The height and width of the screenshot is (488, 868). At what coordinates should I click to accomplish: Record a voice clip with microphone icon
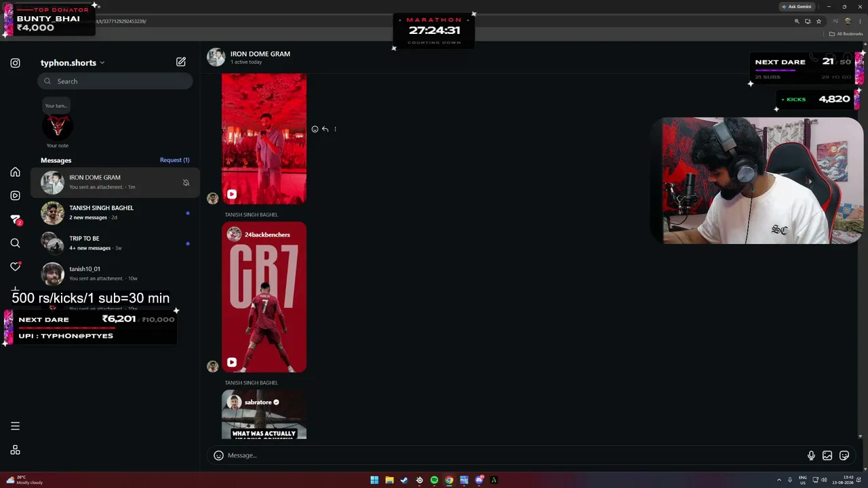pyautogui.click(x=811, y=455)
